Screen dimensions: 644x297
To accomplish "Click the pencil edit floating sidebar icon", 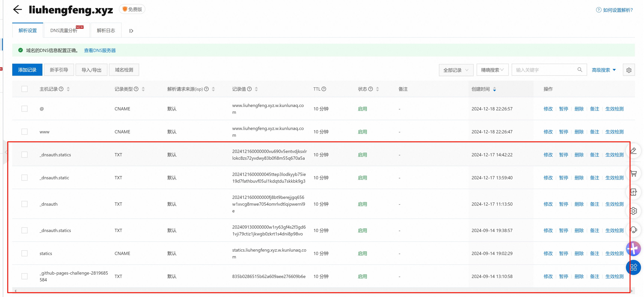I will click(x=633, y=151).
